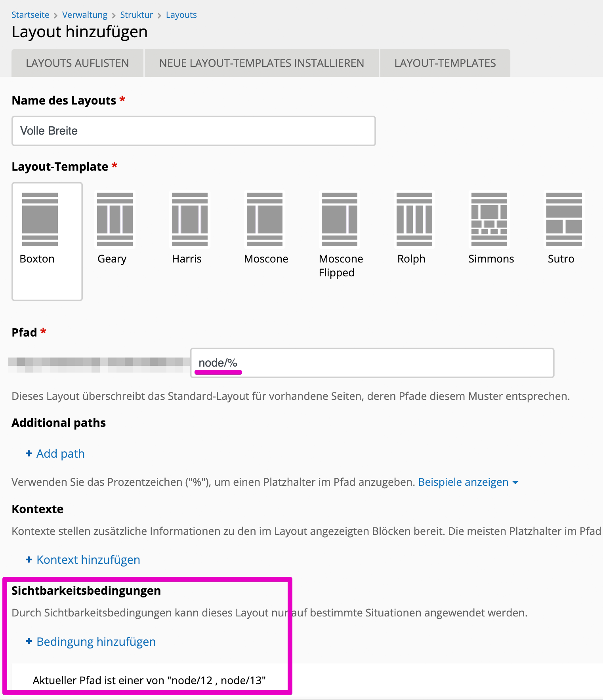This screenshot has height=700, width=603.
Task: Click the Rolph template label
Action: click(x=411, y=259)
